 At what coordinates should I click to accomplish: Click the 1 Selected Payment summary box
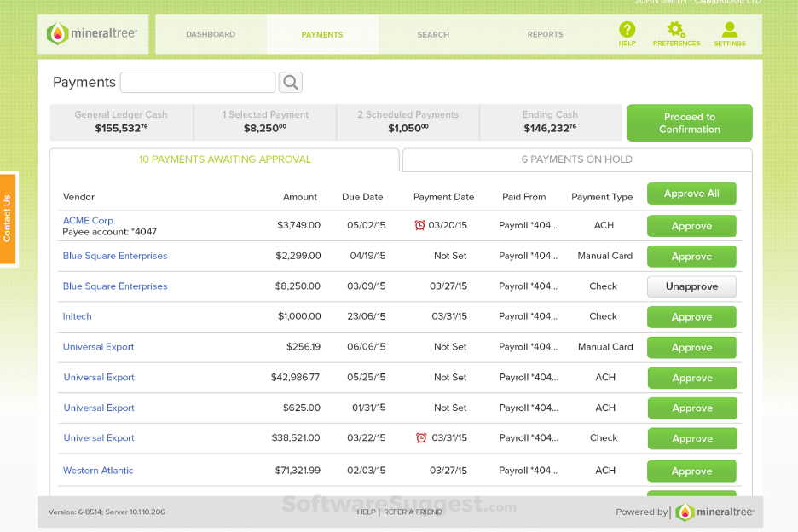point(264,122)
